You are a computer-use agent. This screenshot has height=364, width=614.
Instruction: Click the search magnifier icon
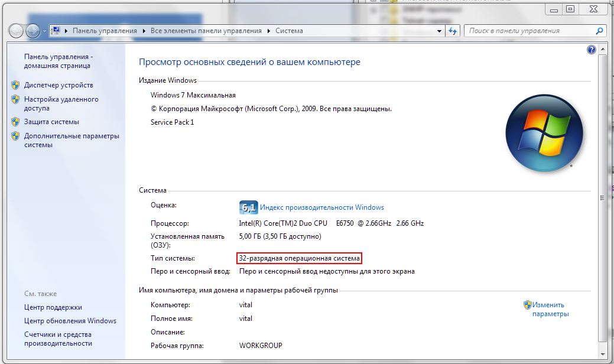(599, 31)
